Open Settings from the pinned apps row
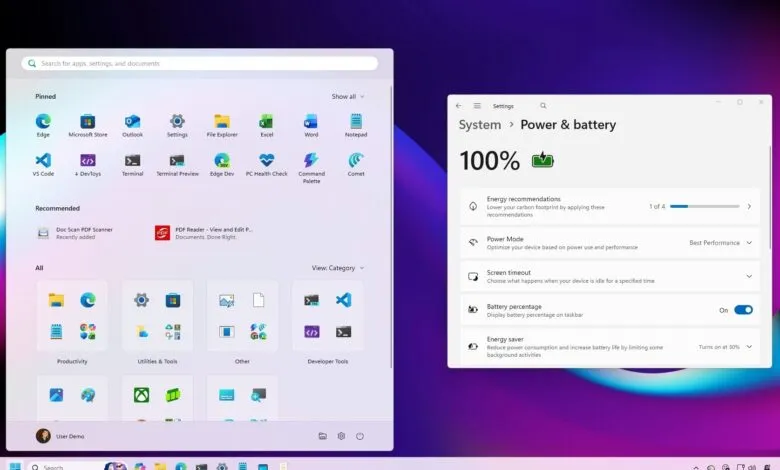The height and width of the screenshot is (470, 780). tap(177, 125)
